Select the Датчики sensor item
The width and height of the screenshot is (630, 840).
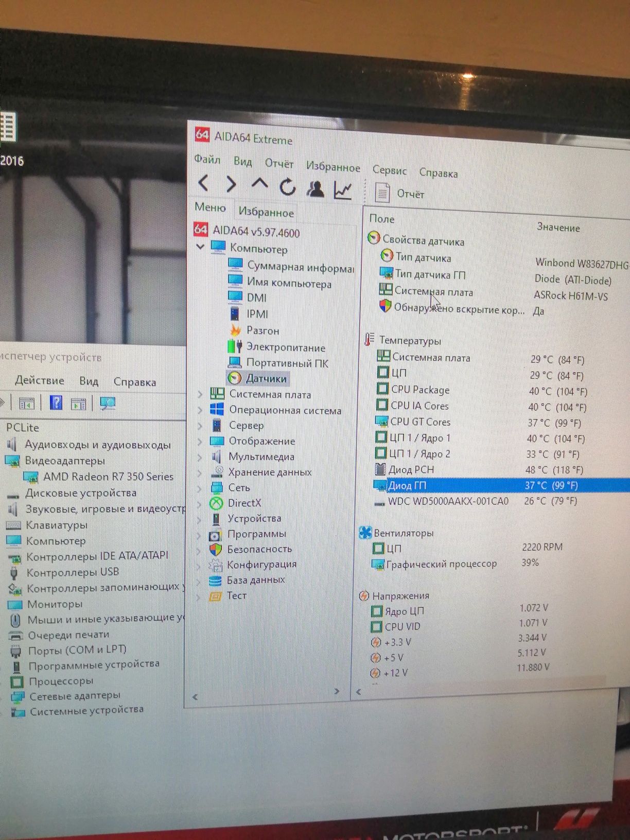pyautogui.click(x=257, y=378)
